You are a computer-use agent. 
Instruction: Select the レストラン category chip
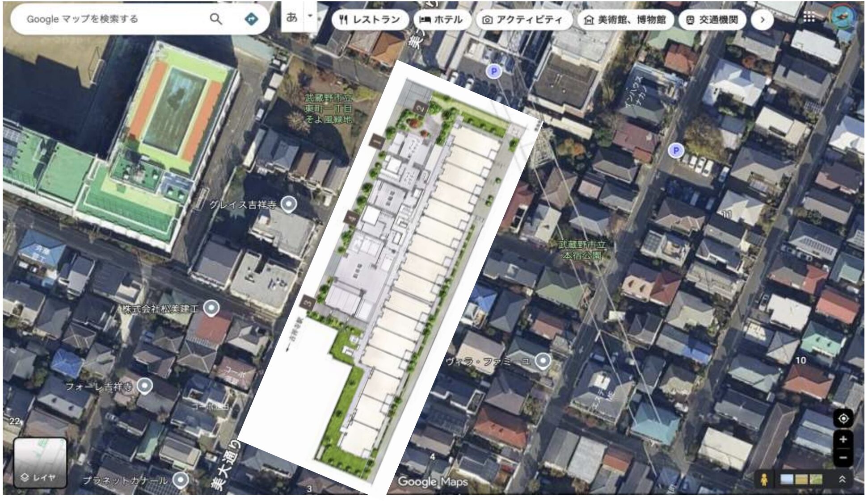pyautogui.click(x=370, y=20)
